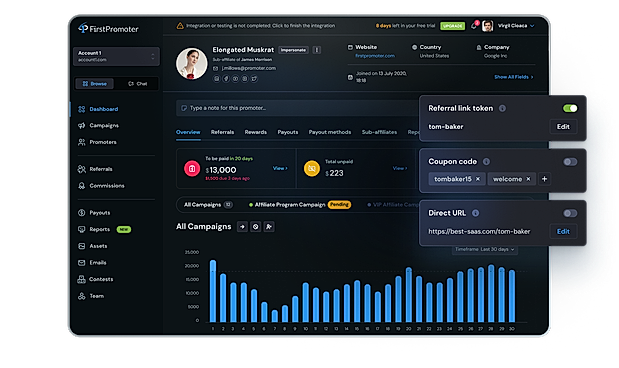
Task: Click the chart bar for day 1
Action: click(213, 291)
